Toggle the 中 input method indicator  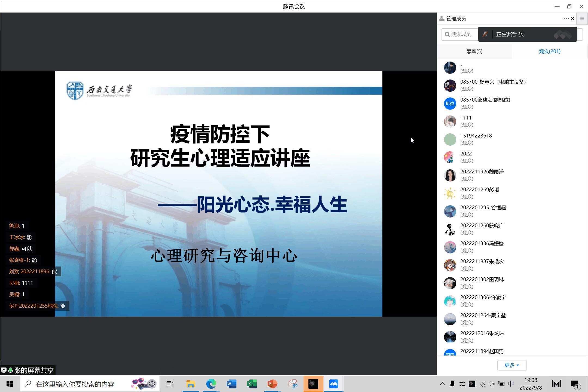tap(511, 384)
